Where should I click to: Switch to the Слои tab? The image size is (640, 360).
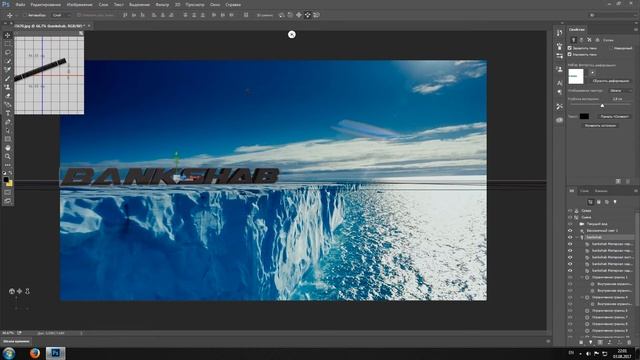585,191
